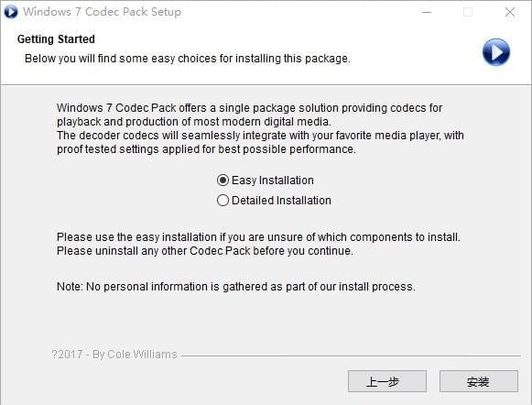
Task: Close the Codec Pack Setup window
Action: [510, 12]
